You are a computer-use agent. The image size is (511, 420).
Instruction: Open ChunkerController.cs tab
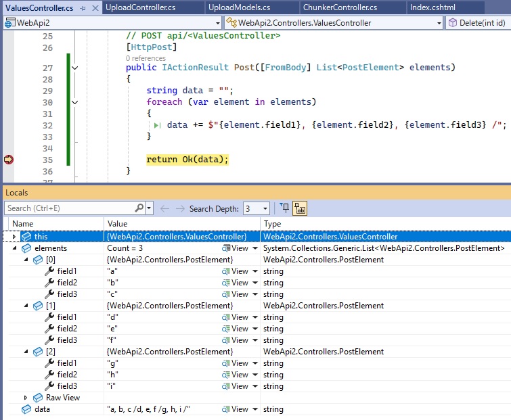(340, 7)
